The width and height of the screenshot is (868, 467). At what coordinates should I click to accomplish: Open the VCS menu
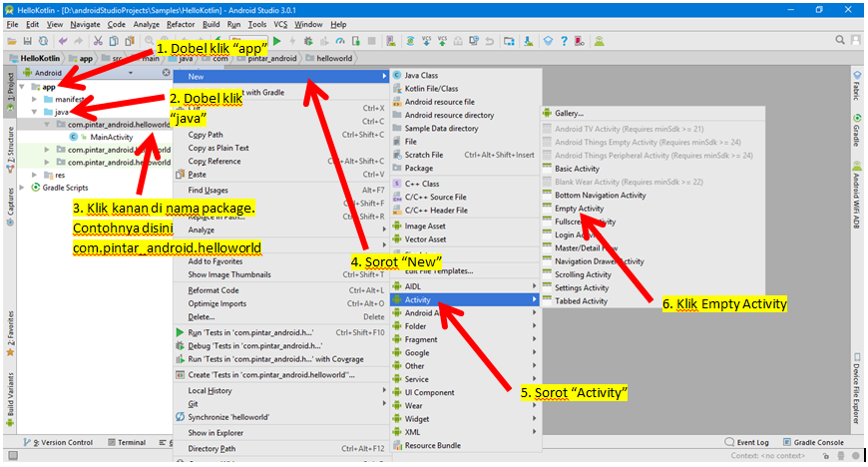pyautogui.click(x=280, y=24)
